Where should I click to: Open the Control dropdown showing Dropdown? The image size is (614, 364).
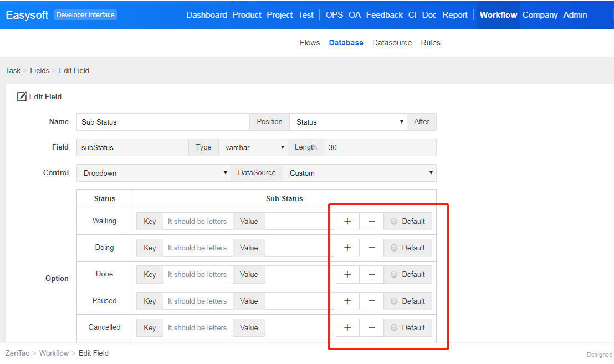click(x=153, y=173)
